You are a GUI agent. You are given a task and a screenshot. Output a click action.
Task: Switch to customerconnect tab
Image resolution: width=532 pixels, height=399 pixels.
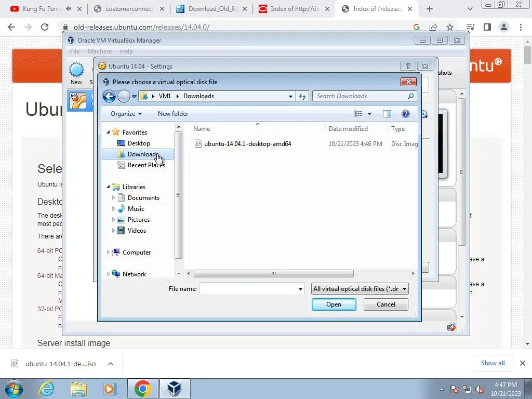(129, 9)
